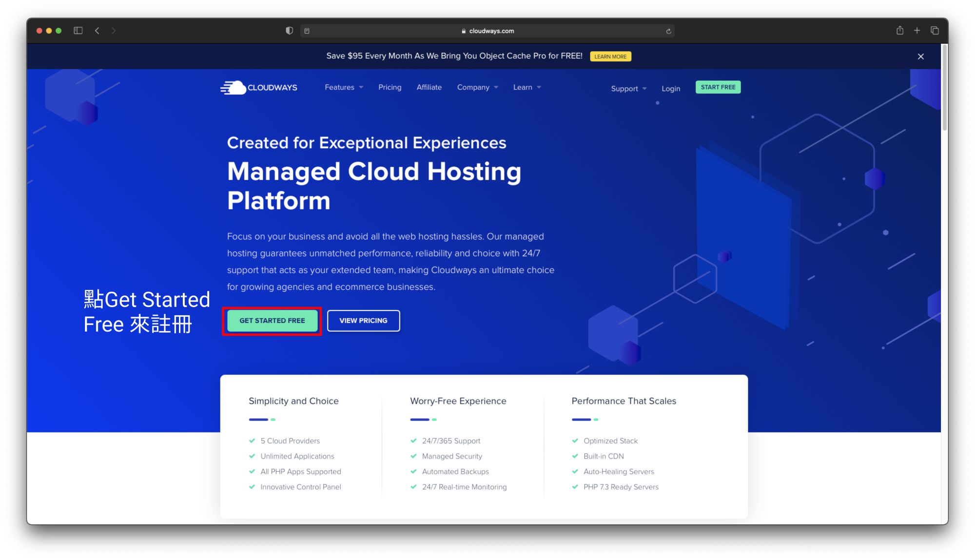Click the reader view icon in address bar
Image resolution: width=975 pixels, height=560 pixels.
tap(307, 31)
